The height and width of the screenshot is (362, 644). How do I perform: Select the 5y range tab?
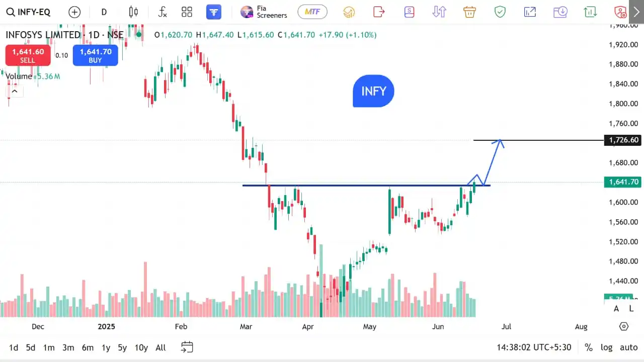(122, 347)
